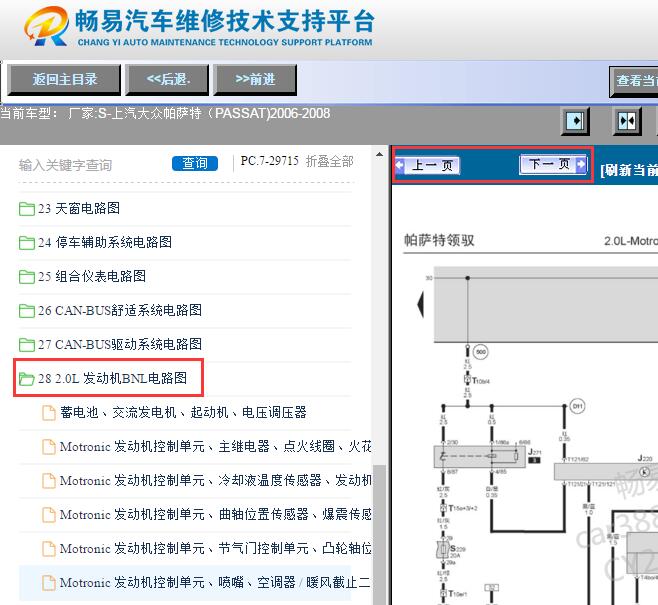Viewport: 658px width, 605px height.
Task: Click open folder icon of 28 2.0L 发动机BNL
Action: 27,378
